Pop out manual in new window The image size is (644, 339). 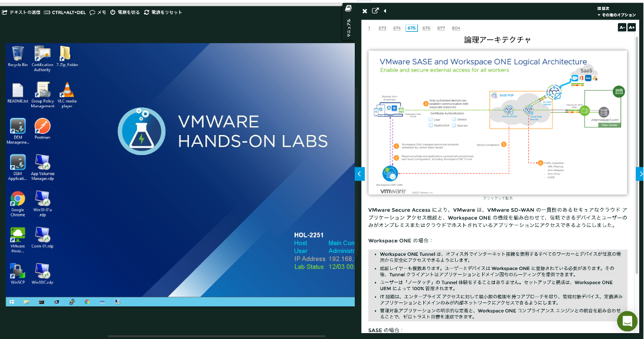375,11
